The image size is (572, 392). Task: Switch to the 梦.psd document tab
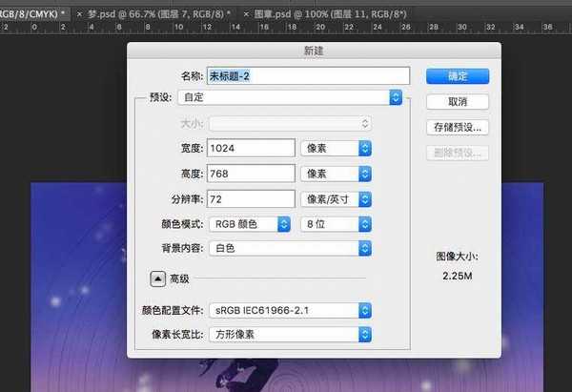[x=159, y=14]
